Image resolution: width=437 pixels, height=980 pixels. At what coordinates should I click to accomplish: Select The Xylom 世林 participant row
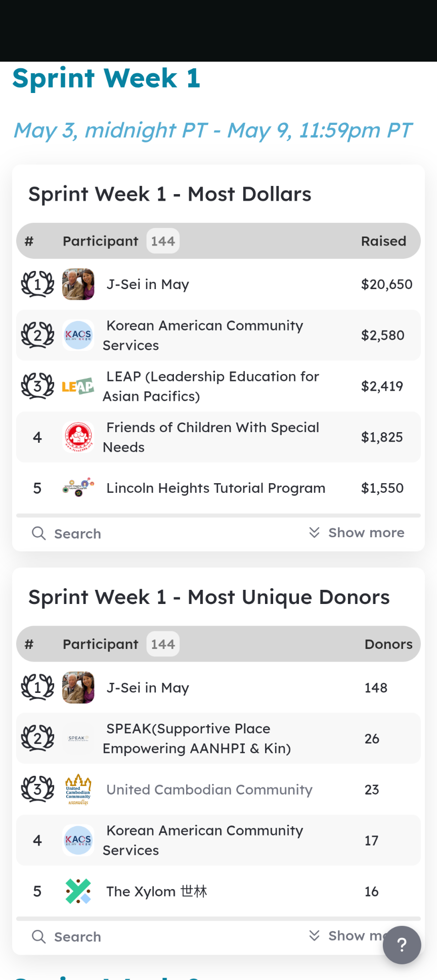[x=219, y=891]
